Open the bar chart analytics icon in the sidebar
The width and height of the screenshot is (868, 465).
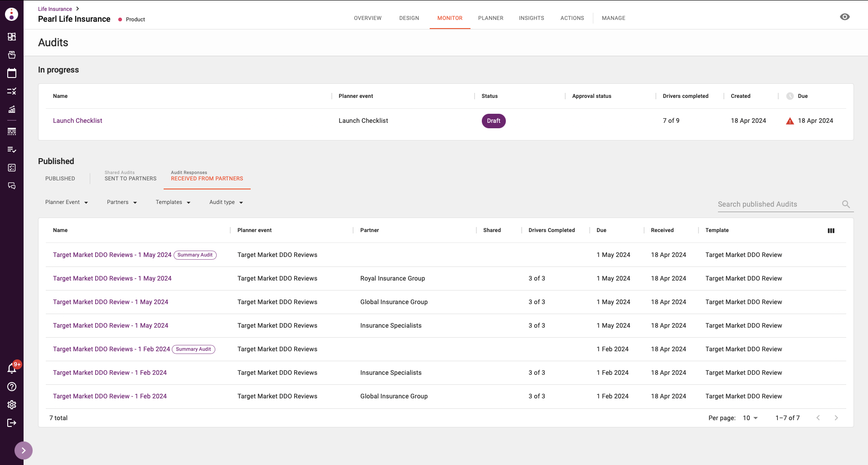(x=12, y=109)
